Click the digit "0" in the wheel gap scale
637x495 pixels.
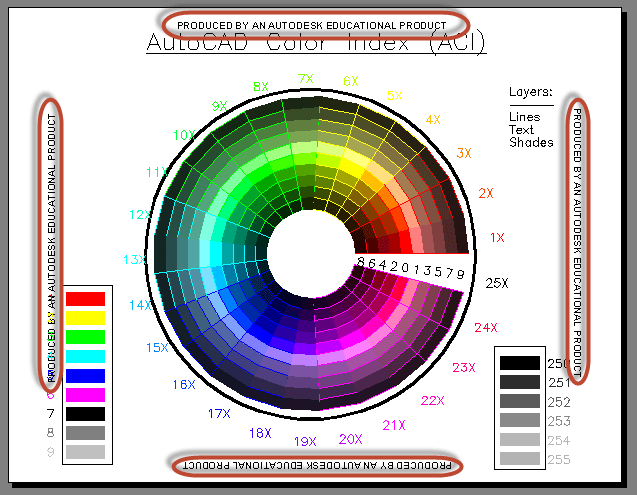[x=405, y=267]
